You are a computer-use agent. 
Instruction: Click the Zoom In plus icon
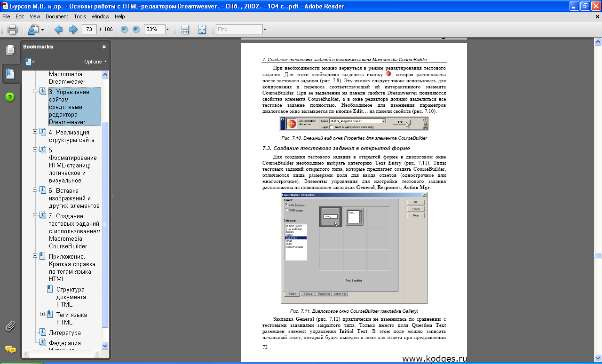pyautogui.click(x=136, y=29)
